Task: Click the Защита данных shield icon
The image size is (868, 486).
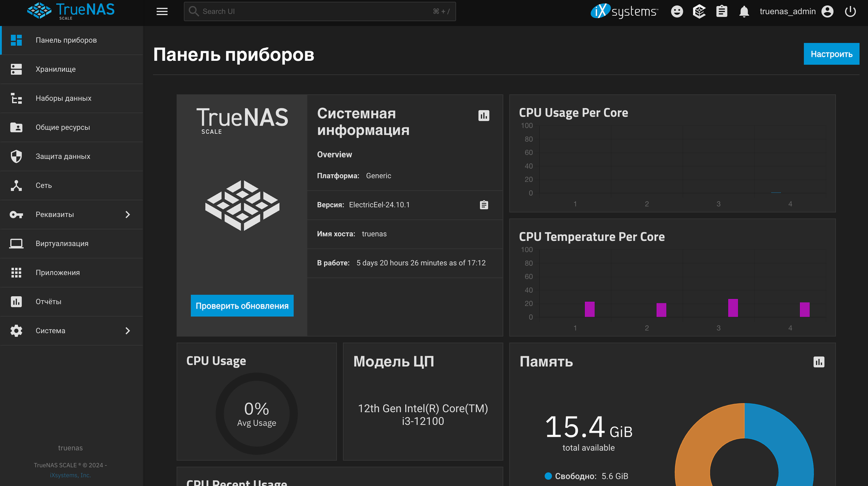Action: click(x=16, y=156)
